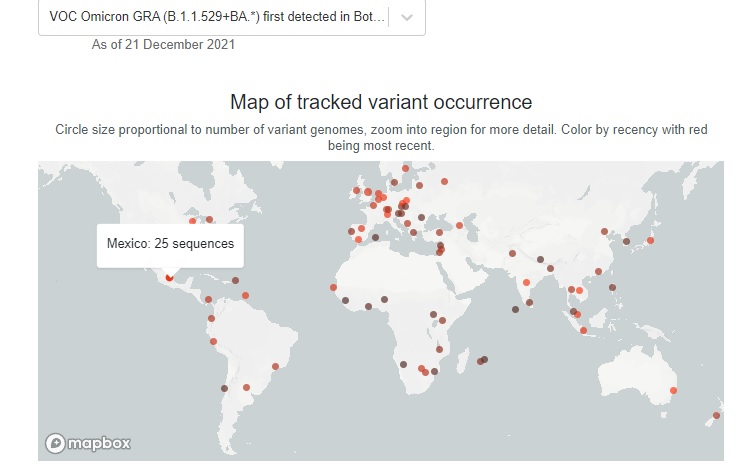751x467 pixels.
Task: Click the Mexico: 25 sequences tooltip
Action: (x=170, y=244)
